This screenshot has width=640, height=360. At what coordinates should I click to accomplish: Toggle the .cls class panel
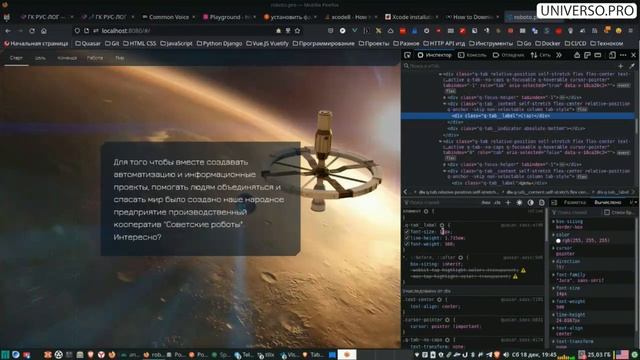point(497,202)
